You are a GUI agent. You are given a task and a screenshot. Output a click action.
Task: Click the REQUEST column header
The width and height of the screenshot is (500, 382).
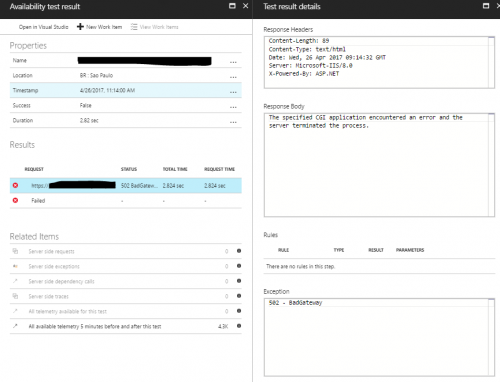pyautogui.click(x=34, y=169)
